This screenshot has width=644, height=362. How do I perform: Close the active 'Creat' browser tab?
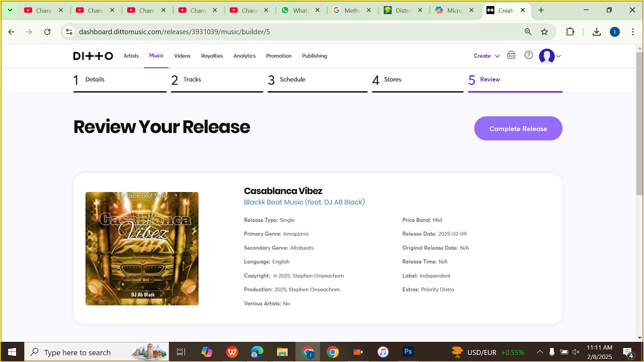[523, 11]
